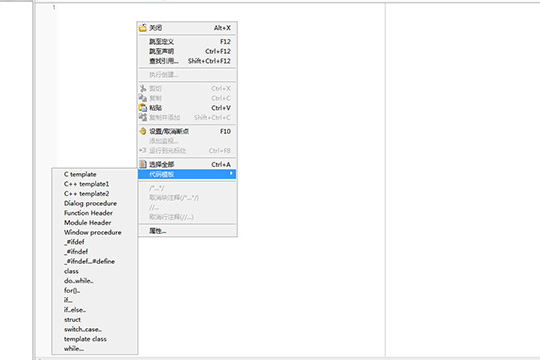Select the /*...*/ block comment entry
Image resolution: width=540 pixels, height=360 pixels.
(187, 188)
